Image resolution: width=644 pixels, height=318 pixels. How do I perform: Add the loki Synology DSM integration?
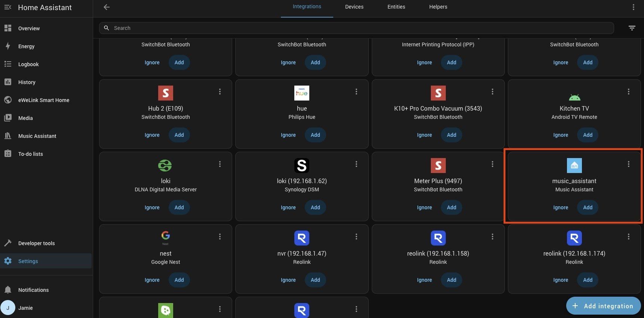click(x=315, y=207)
